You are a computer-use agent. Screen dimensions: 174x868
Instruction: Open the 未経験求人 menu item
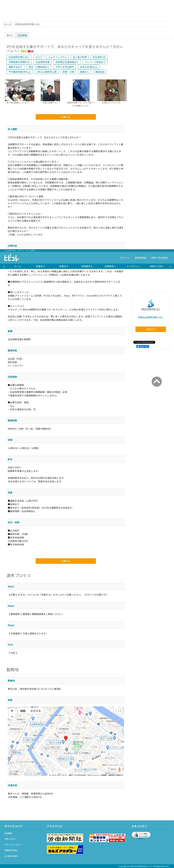tap(110, 266)
